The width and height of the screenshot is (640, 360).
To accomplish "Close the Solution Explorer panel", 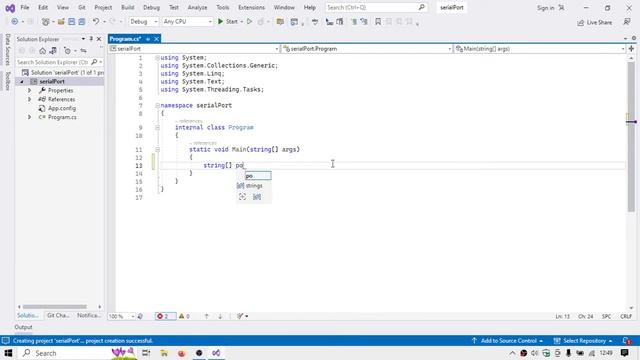I will point(99,39).
